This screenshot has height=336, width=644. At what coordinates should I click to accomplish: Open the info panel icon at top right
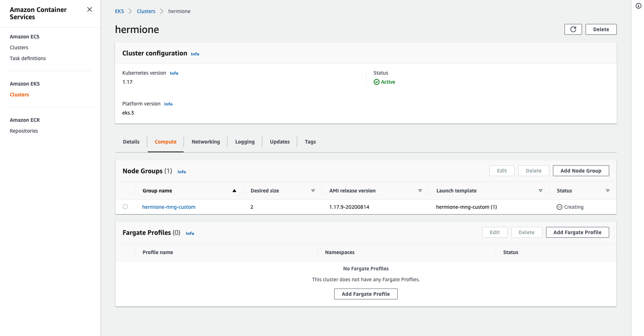pos(639,6)
